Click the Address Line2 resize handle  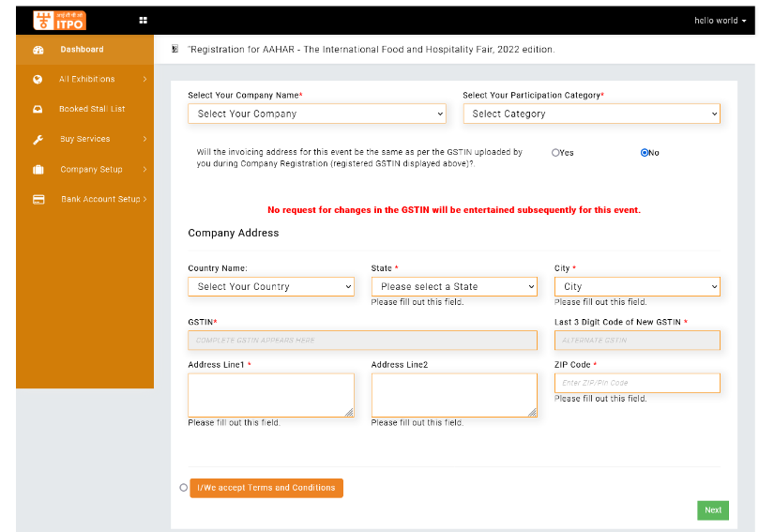click(x=532, y=413)
